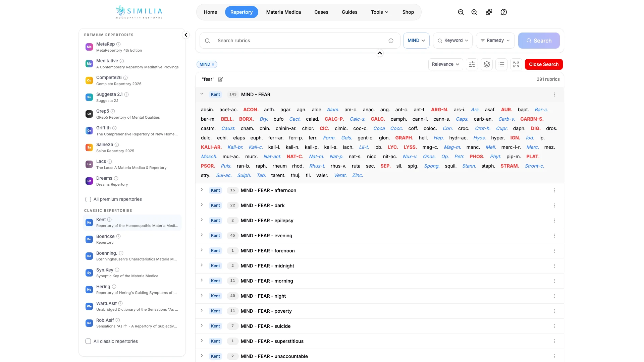644x362 pixels.
Task: Open the Tools menu
Action: pos(380,12)
